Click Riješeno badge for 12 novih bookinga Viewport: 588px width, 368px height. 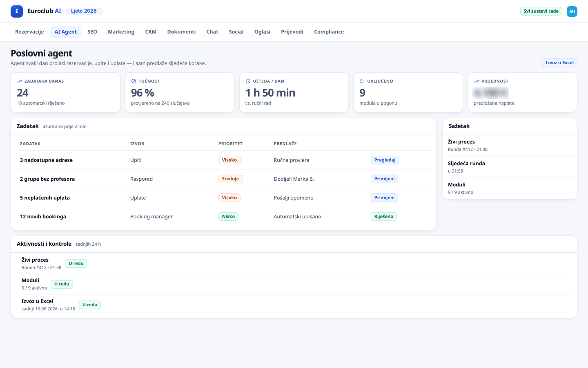[x=384, y=217]
